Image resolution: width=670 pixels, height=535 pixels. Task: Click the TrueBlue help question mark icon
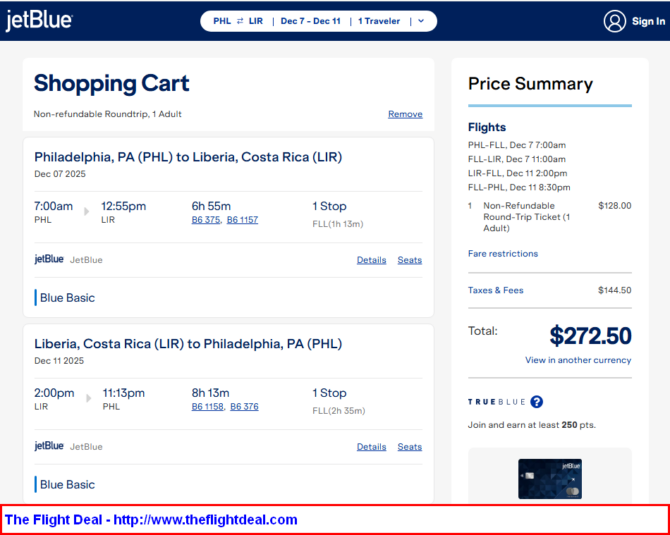[537, 402]
